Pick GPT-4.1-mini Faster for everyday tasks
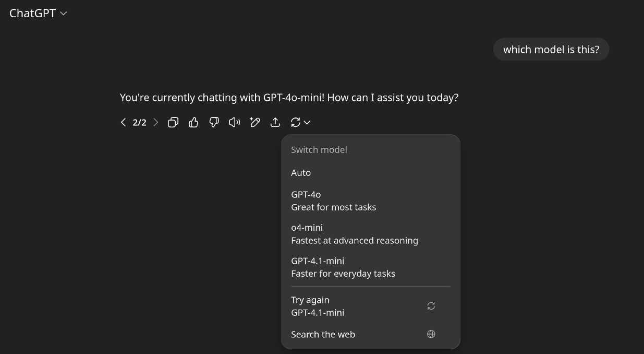The image size is (644, 354). (343, 267)
